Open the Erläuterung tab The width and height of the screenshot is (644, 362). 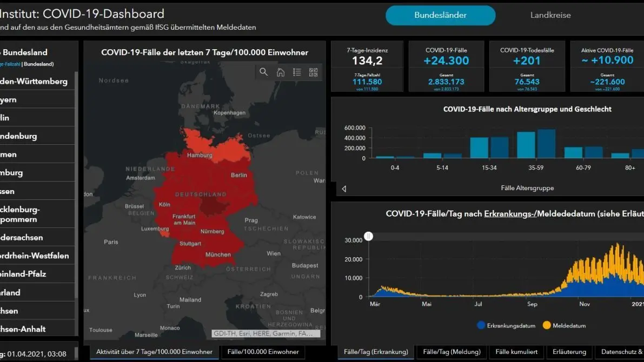569,352
